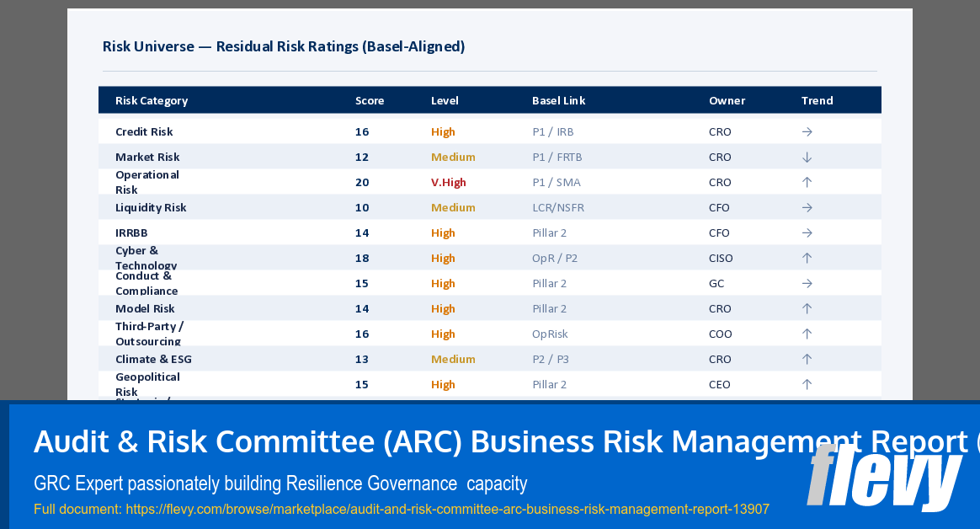Select the Operational Risk row label
Screen dimensions: 980x529
tap(146, 182)
